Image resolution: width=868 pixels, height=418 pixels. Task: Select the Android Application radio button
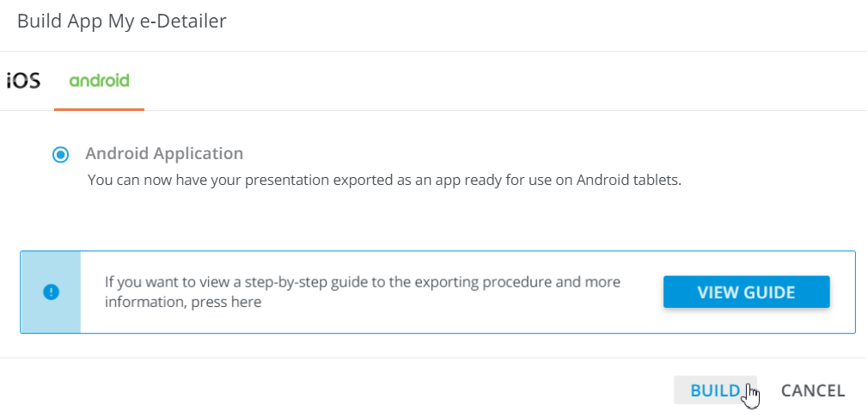coord(59,155)
